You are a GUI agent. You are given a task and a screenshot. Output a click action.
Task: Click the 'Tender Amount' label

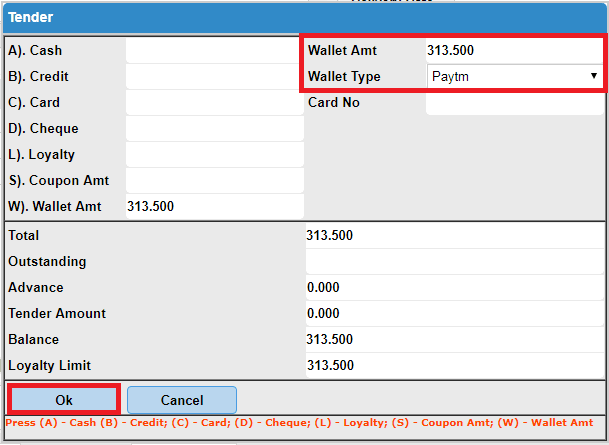[57, 313]
